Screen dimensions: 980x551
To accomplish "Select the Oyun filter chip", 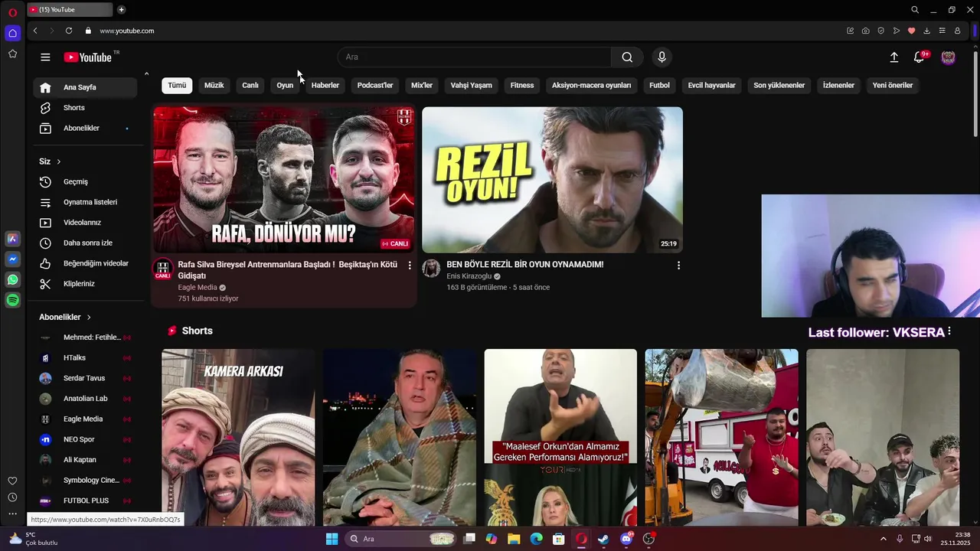I will [x=285, y=86].
